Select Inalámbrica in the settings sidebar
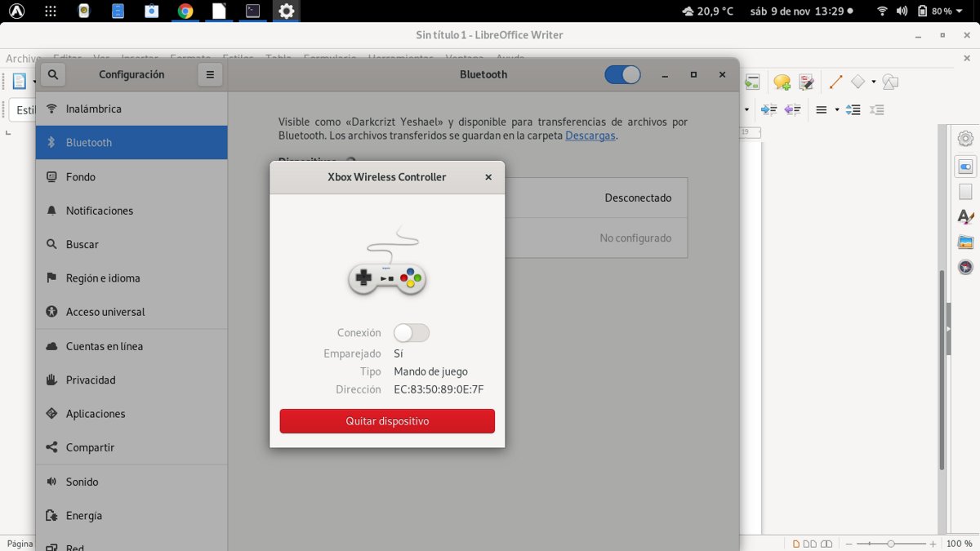This screenshot has height=551, width=980. pos(131,109)
